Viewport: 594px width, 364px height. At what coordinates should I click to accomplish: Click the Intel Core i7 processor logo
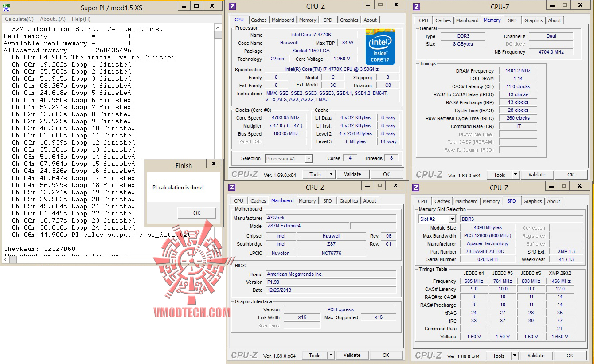pyautogui.click(x=380, y=47)
